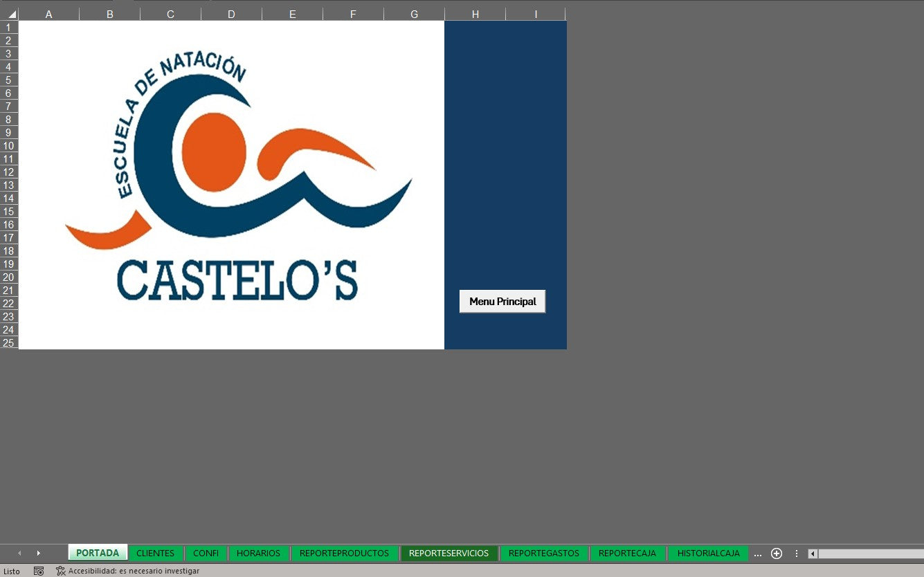Click the horizontal scrollbar track

(x=871, y=553)
